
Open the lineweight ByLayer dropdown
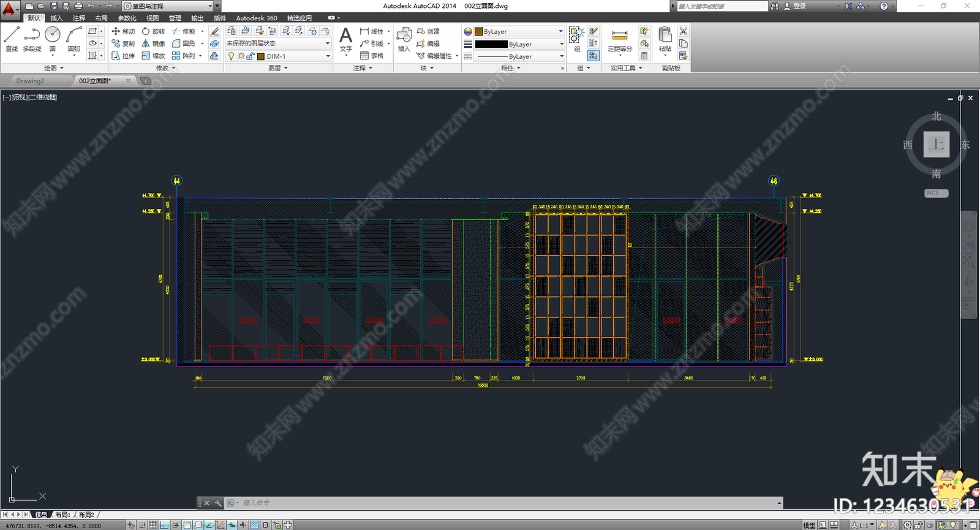[519, 44]
